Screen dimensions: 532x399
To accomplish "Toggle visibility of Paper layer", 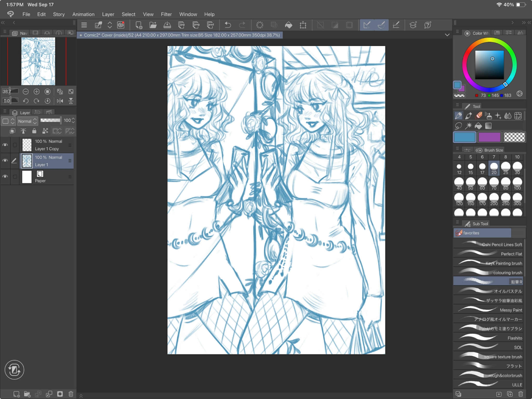I will [5, 176].
